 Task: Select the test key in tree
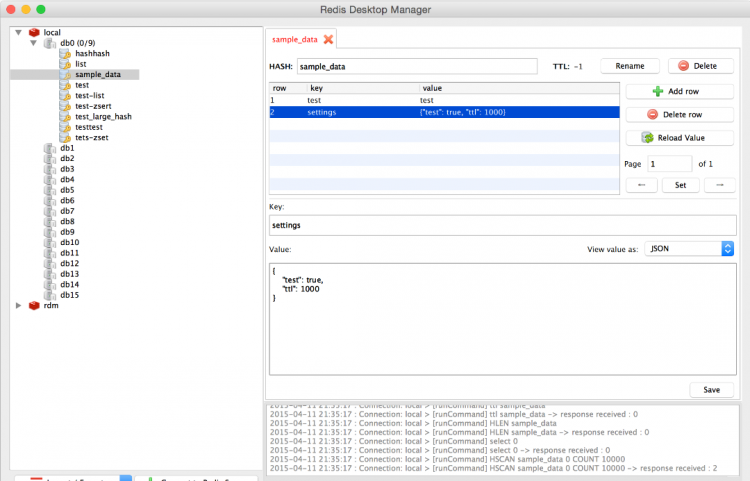82,85
